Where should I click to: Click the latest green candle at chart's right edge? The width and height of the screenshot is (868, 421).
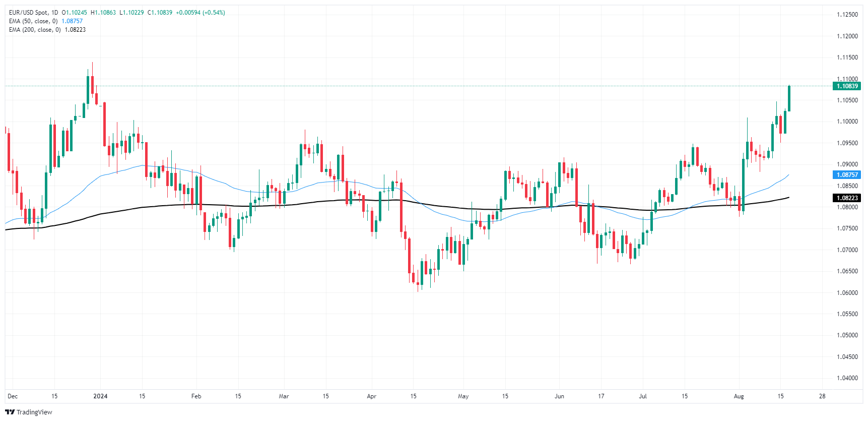pos(789,98)
